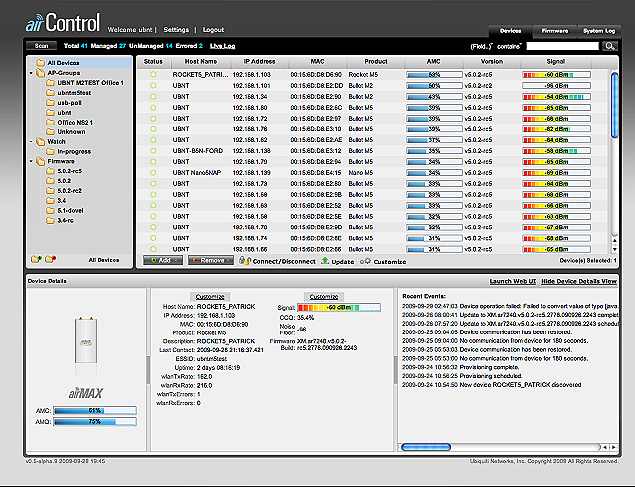Click the Customize gear icon

point(365,261)
